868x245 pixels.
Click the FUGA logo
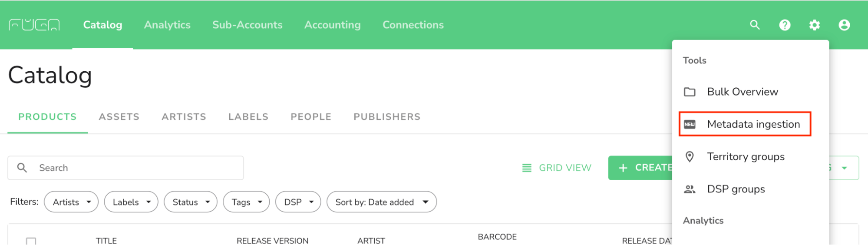click(x=34, y=25)
